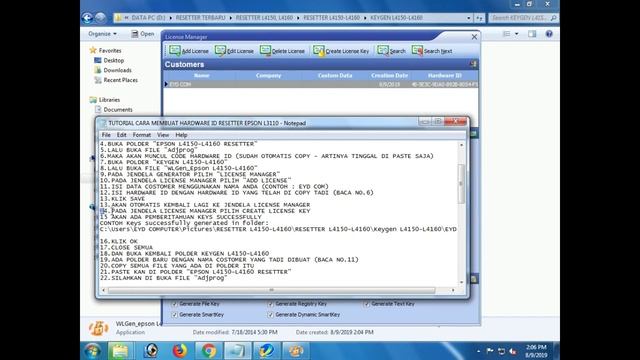Toggle the preview pane button
The width and height of the screenshot is (640, 360).
(x=532, y=34)
